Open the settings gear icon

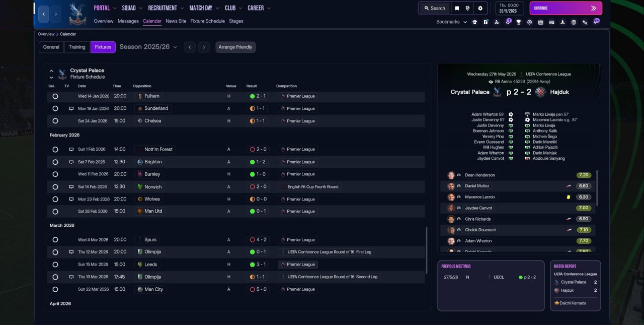pos(480,8)
